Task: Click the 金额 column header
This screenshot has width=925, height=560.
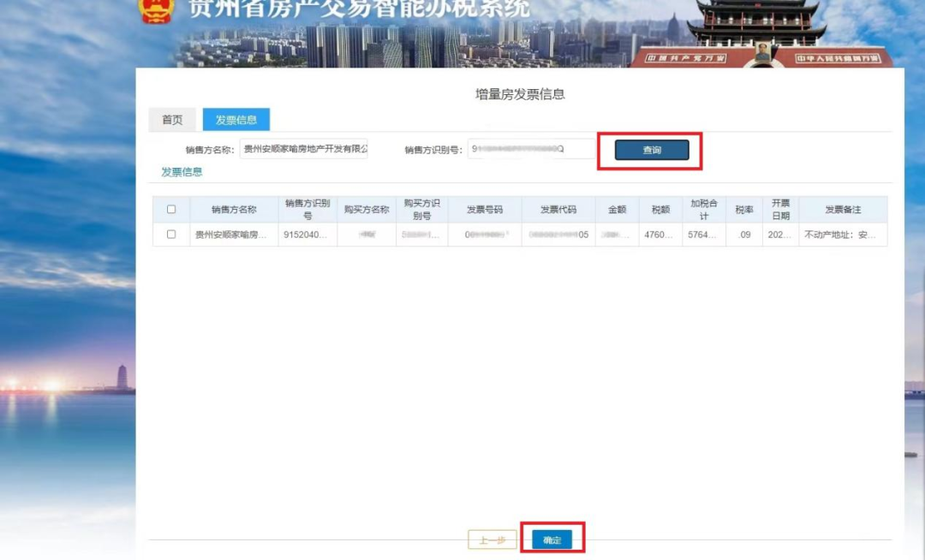Action: pyautogui.click(x=617, y=209)
